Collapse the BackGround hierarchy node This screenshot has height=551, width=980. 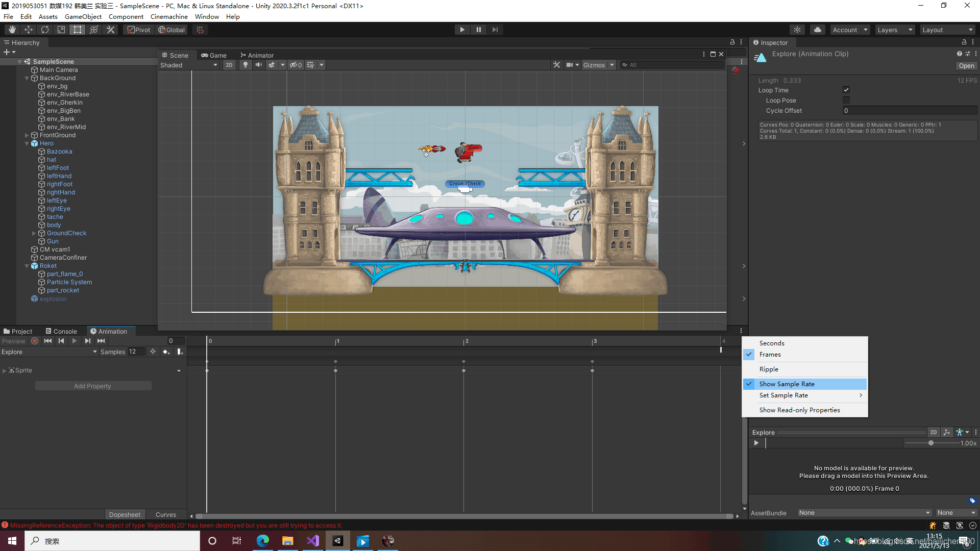point(27,78)
